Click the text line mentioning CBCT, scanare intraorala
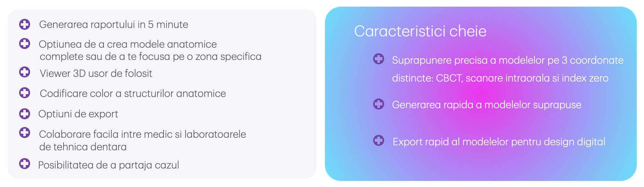Image resolution: width=644 pixels, height=187 pixels. 500,78
